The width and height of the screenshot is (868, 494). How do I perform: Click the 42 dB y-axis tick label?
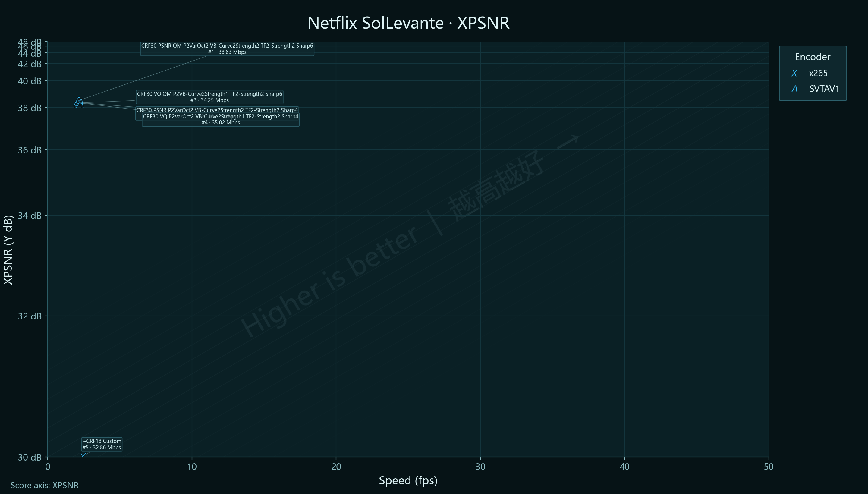tap(30, 64)
